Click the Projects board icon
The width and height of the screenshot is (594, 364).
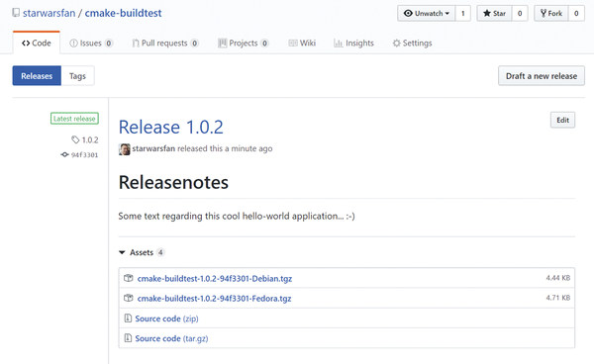223,43
